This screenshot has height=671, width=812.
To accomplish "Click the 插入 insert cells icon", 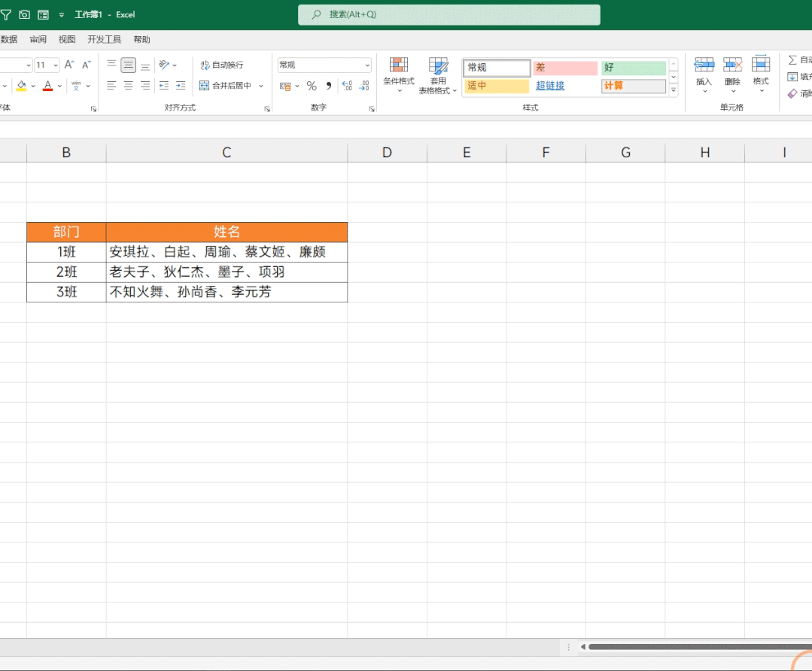I will pyautogui.click(x=704, y=65).
